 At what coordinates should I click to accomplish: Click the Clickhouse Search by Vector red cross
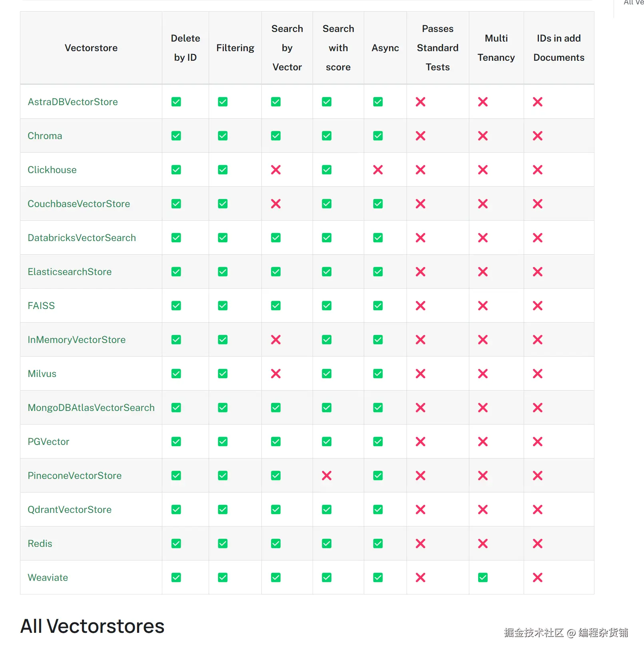pos(275,170)
